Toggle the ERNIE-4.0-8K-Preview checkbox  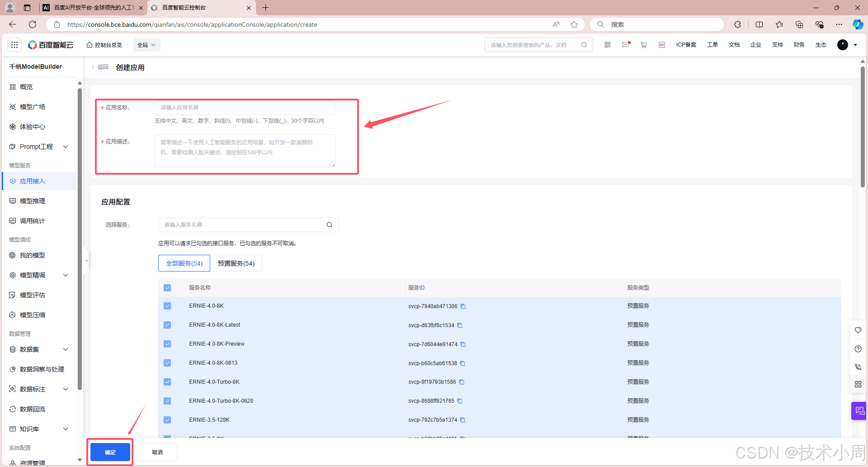[x=167, y=344]
